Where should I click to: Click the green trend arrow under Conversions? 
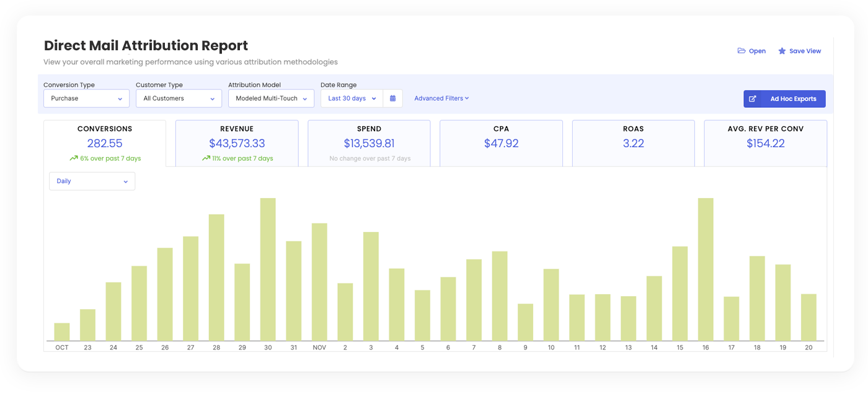coord(74,158)
